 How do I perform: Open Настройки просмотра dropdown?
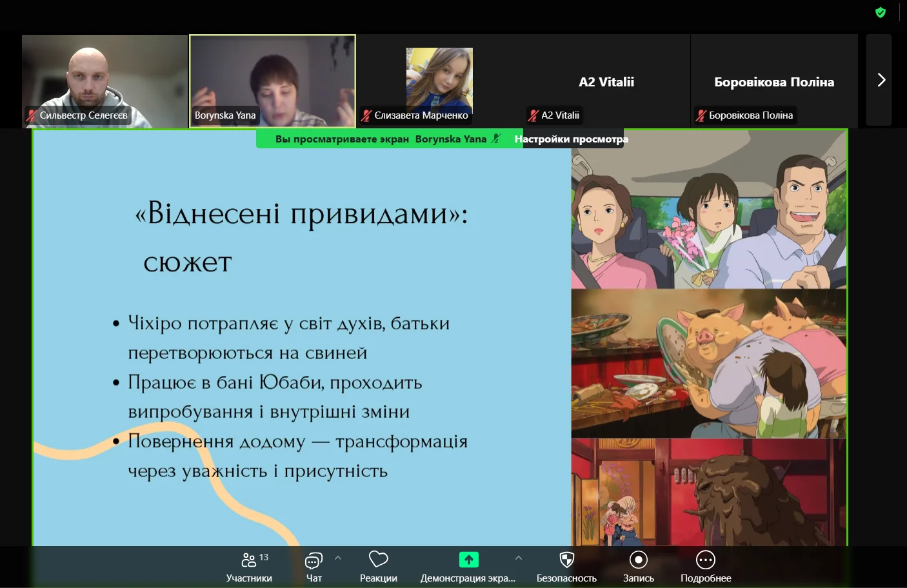pos(572,139)
